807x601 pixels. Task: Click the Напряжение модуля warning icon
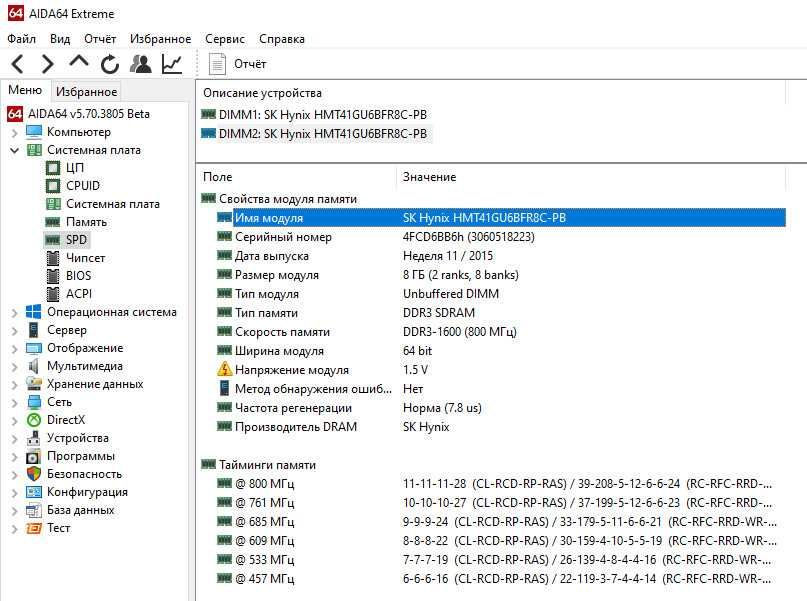(x=224, y=369)
